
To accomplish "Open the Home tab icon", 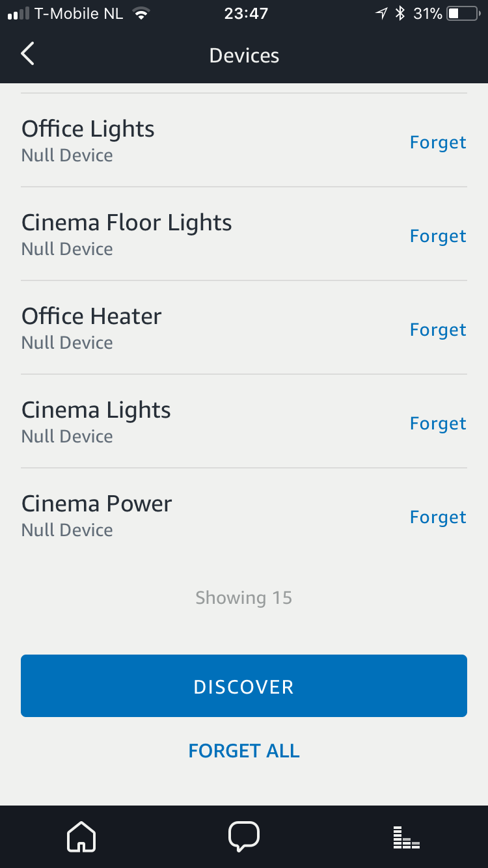I will click(x=81, y=836).
